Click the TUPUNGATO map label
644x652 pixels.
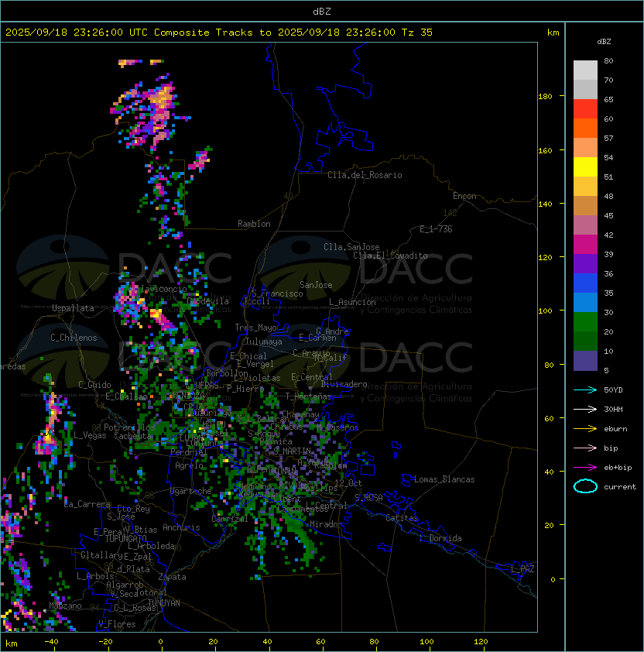click(x=125, y=538)
